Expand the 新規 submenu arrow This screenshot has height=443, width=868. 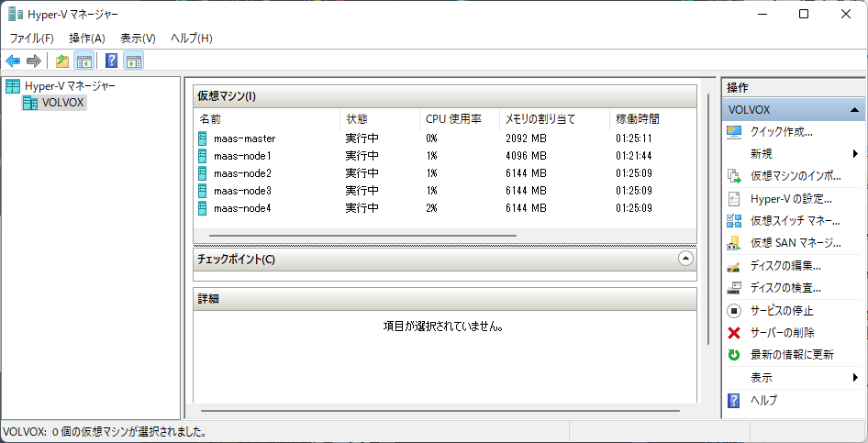click(x=856, y=154)
